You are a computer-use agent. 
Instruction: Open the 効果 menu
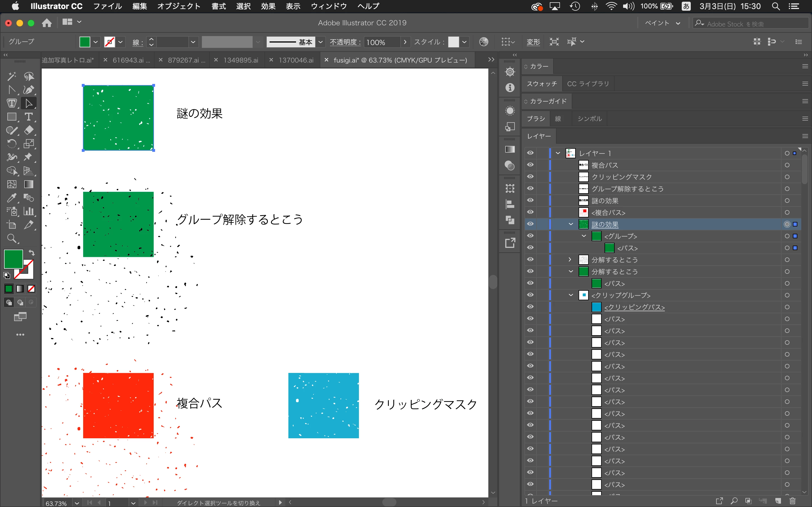click(268, 6)
